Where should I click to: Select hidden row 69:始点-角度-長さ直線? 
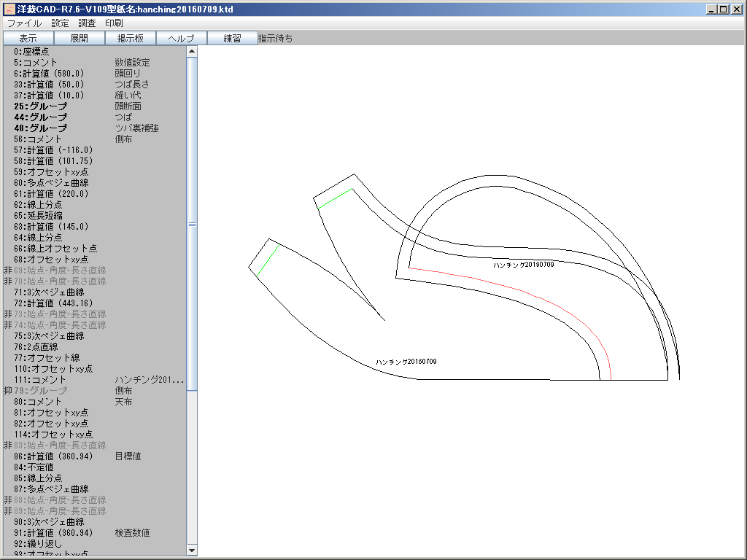[x=95, y=271]
